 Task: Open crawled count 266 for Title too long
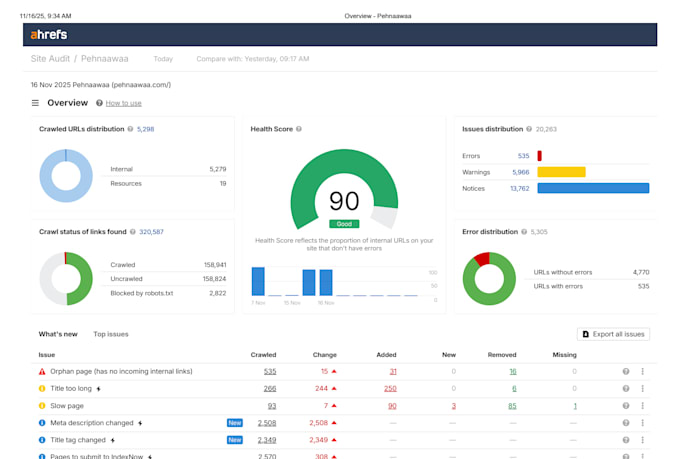[x=270, y=388]
